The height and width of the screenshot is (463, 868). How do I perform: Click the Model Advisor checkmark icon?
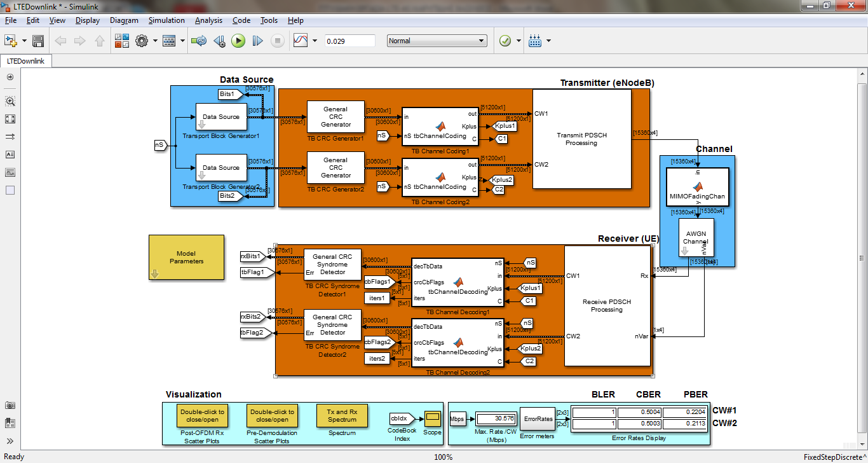click(x=505, y=41)
